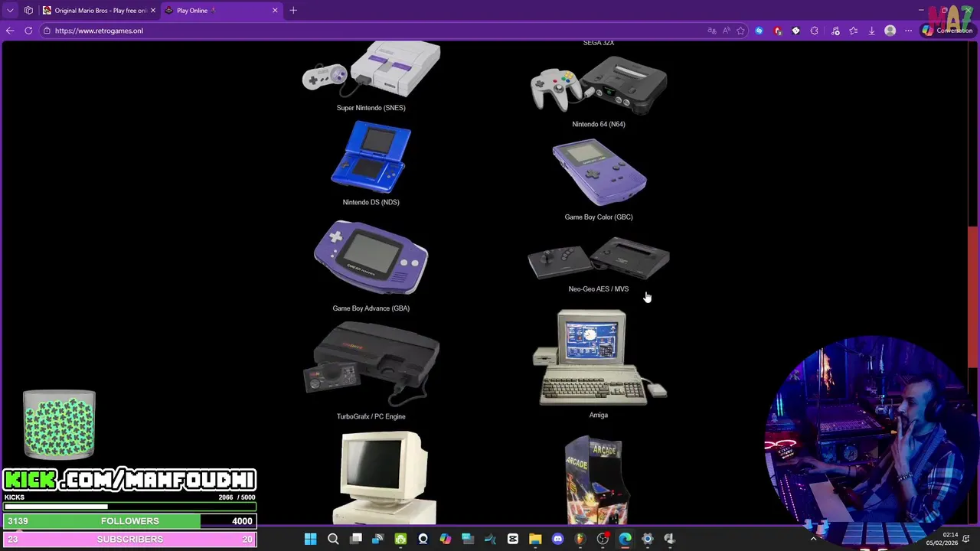Activate the read aloud icon
The image size is (980, 551).
coord(726,31)
